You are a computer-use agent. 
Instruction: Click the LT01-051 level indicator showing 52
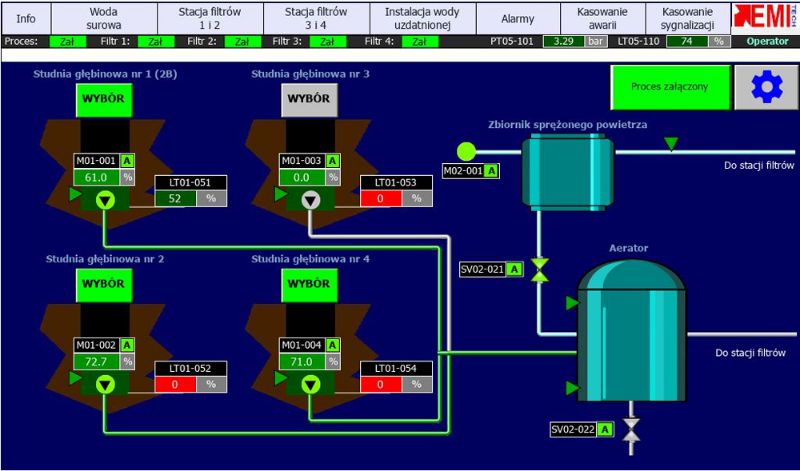pos(174,198)
